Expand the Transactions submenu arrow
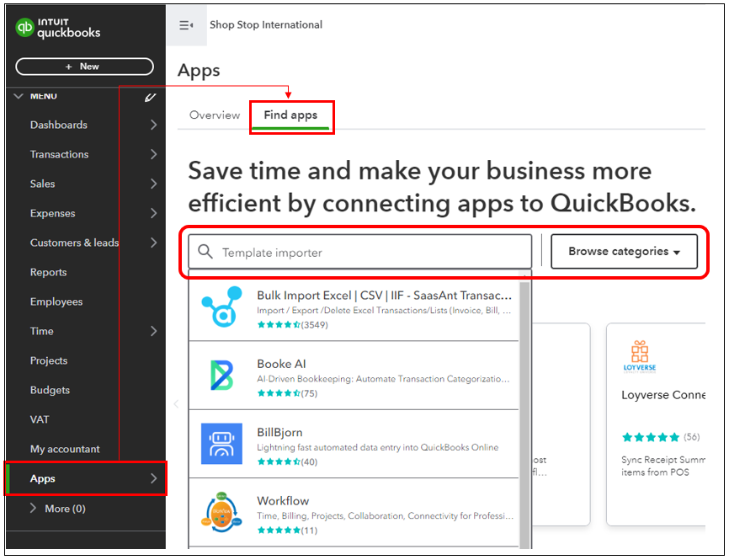Screen dimensions: 729x560 [154, 154]
